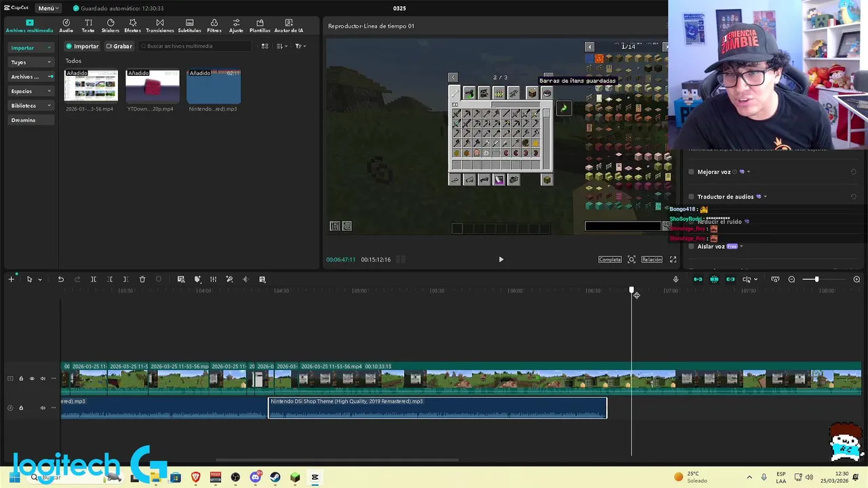868x488 pixels.
Task: Open the Plantillas panel icon
Action: [260, 26]
